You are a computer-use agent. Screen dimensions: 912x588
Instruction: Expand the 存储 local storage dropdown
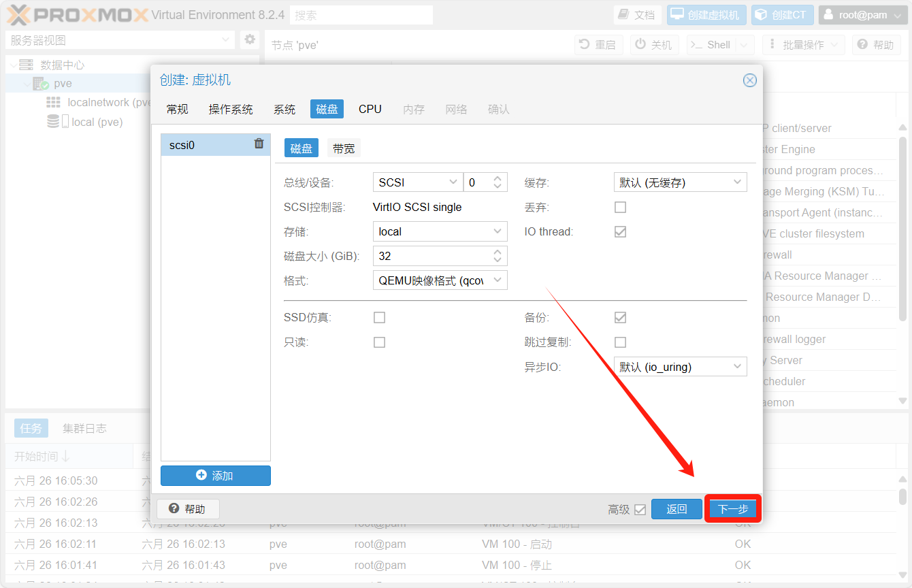440,232
